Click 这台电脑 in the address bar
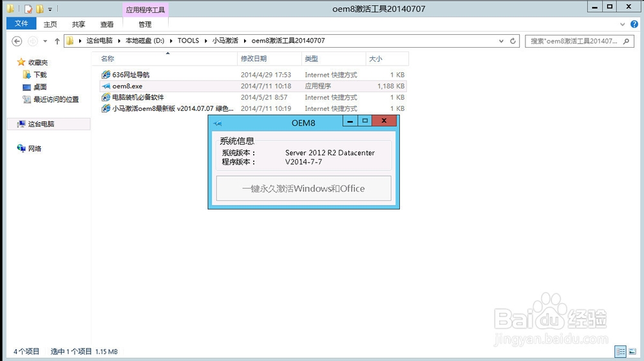 [99, 41]
